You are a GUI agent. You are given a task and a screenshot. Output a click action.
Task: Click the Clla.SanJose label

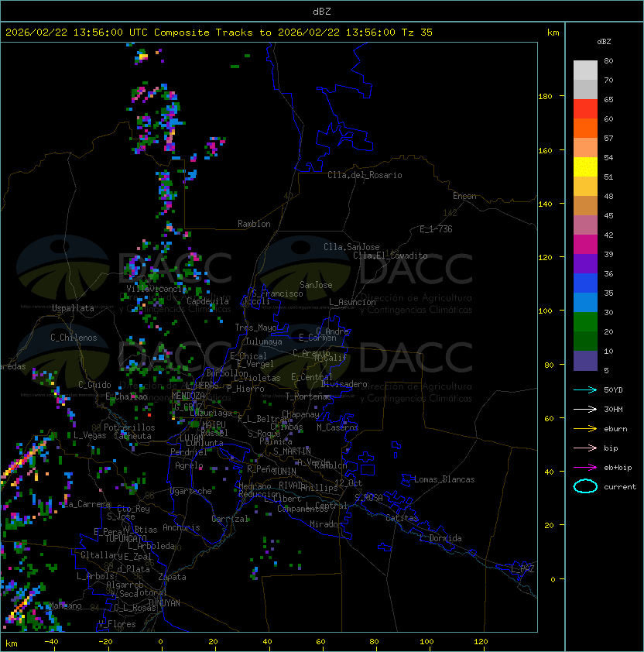[351, 247]
